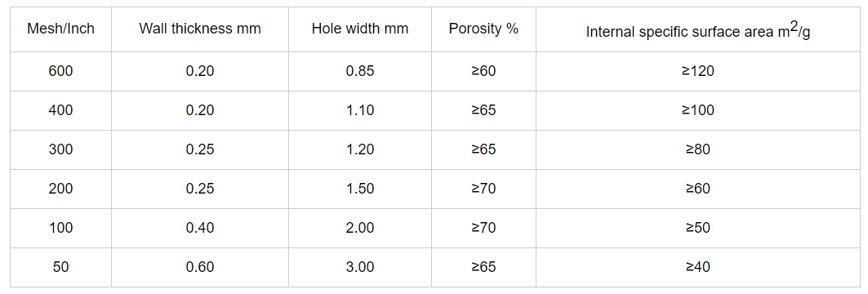Select hole width 3.00 cell

360,267
